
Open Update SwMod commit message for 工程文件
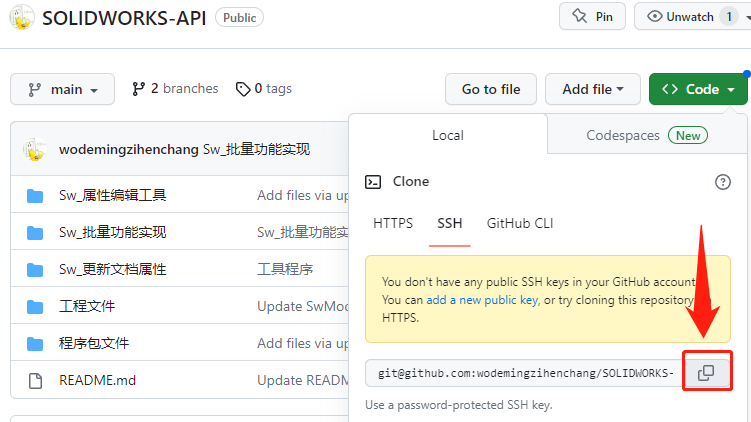(x=303, y=306)
